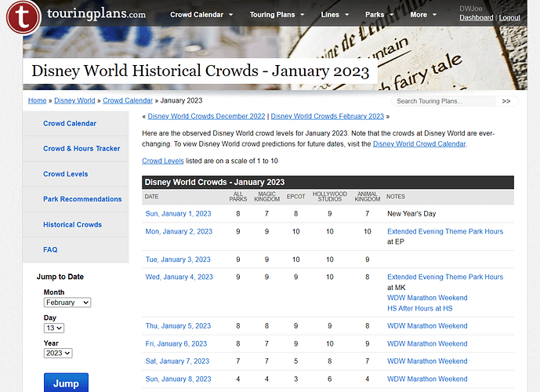Click the blue Jump button
Viewport: 540px width, 392px height.
(x=66, y=383)
